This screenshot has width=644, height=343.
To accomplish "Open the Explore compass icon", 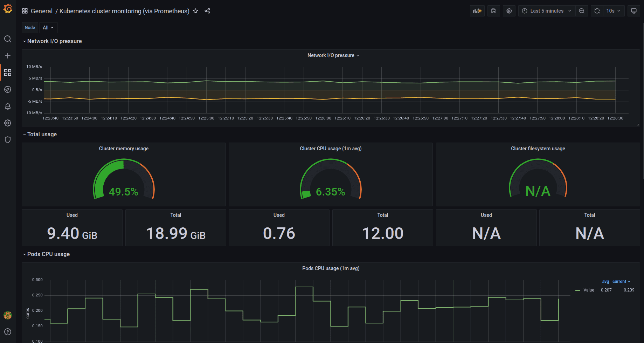I will point(8,89).
